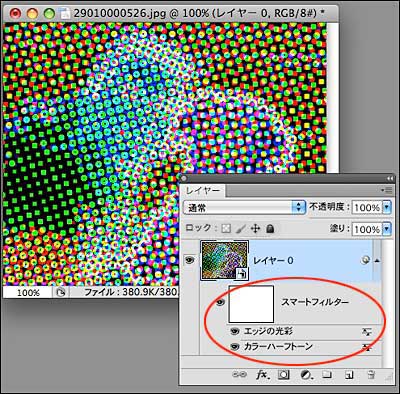This screenshot has width=400, height=394.
Task: Open the 塗り fill dropdown arrow
Action: click(387, 229)
